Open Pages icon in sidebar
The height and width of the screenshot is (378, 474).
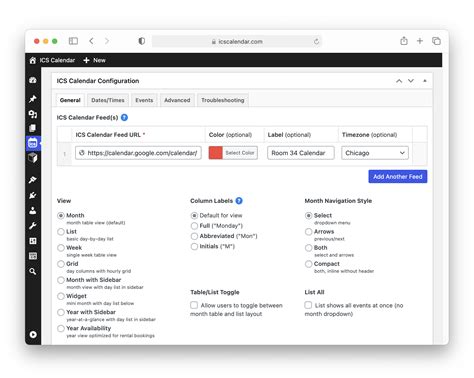tap(33, 128)
